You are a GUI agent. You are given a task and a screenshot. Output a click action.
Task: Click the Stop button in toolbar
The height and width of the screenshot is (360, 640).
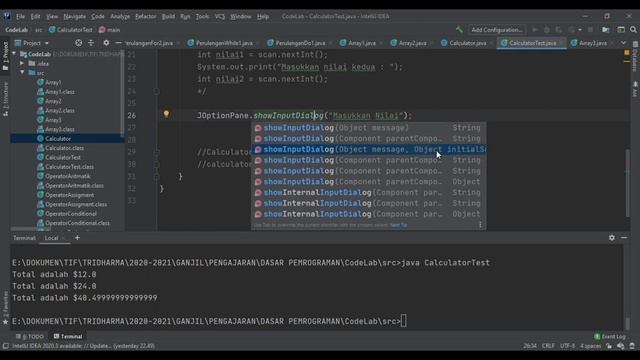pos(590,30)
